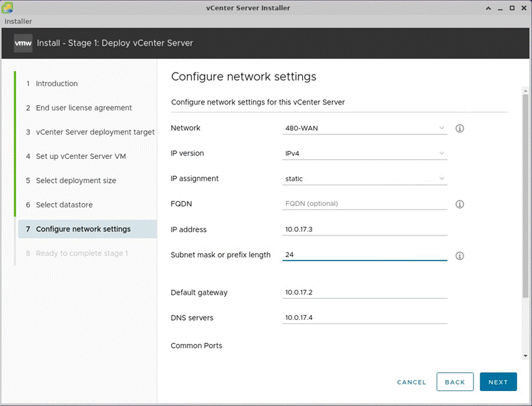This screenshot has width=532, height=406.
Task: Open the Network dropdown showing 480-WAN
Action: pos(365,128)
